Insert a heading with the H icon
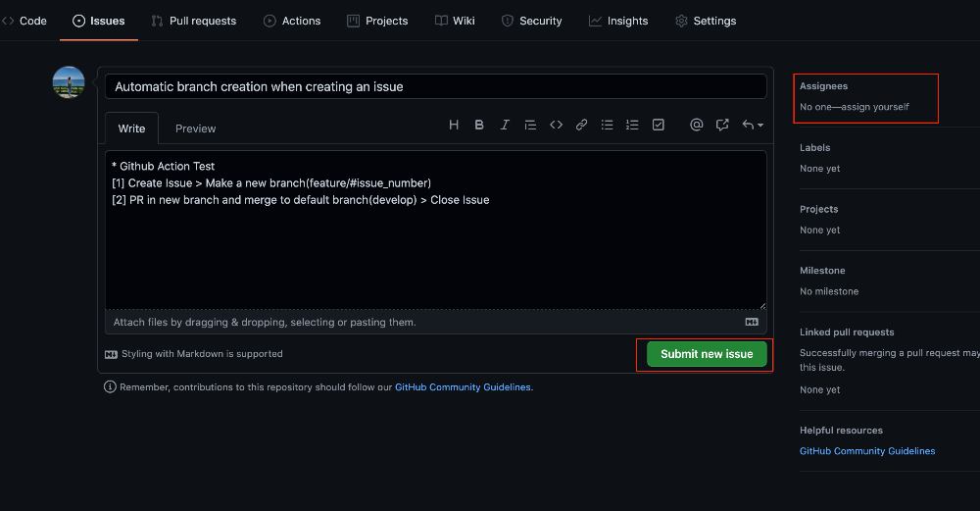Screen dimensions: 980x511 pos(454,126)
